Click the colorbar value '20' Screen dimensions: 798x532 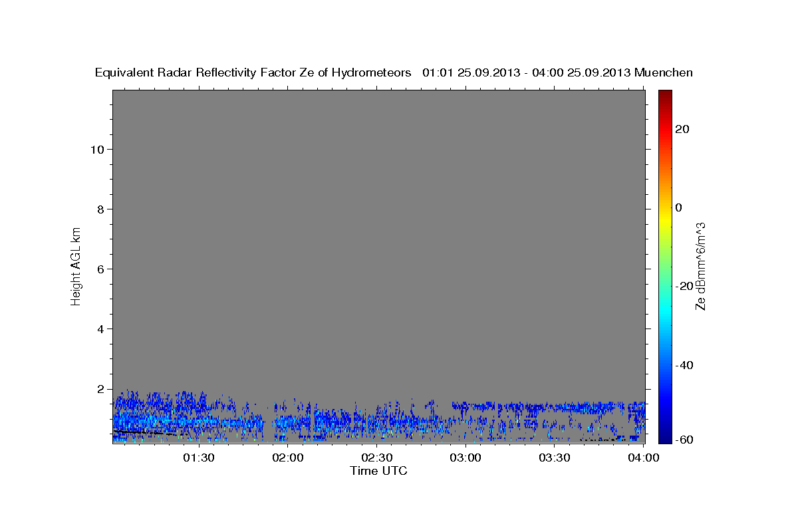point(682,129)
